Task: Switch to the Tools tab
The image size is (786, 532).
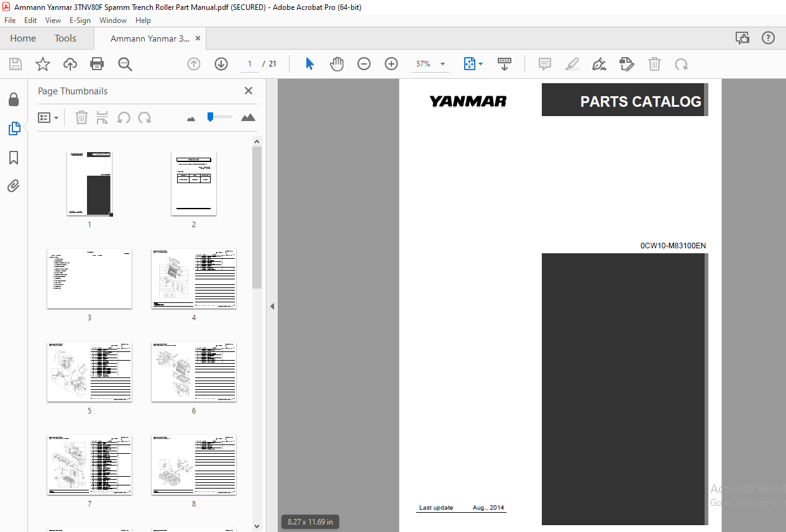Action: 65,38
